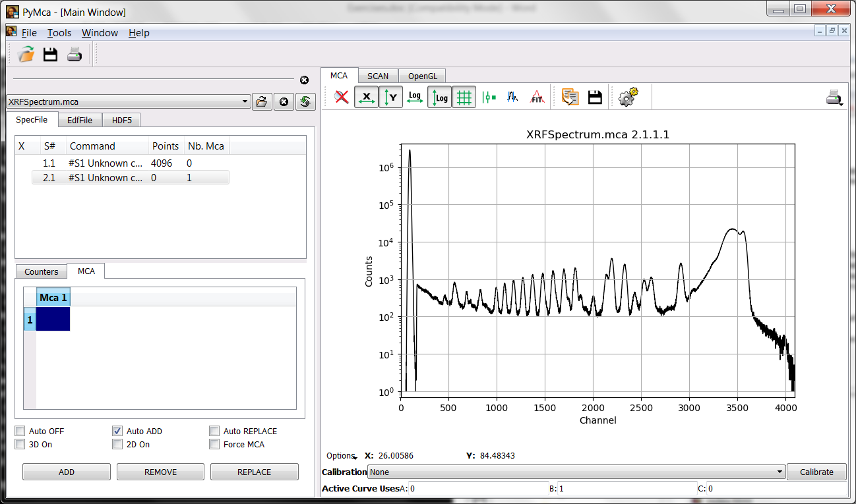Uncheck the Auto ADD option
The height and width of the screenshot is (504, 856).
[x=117, y=431]
